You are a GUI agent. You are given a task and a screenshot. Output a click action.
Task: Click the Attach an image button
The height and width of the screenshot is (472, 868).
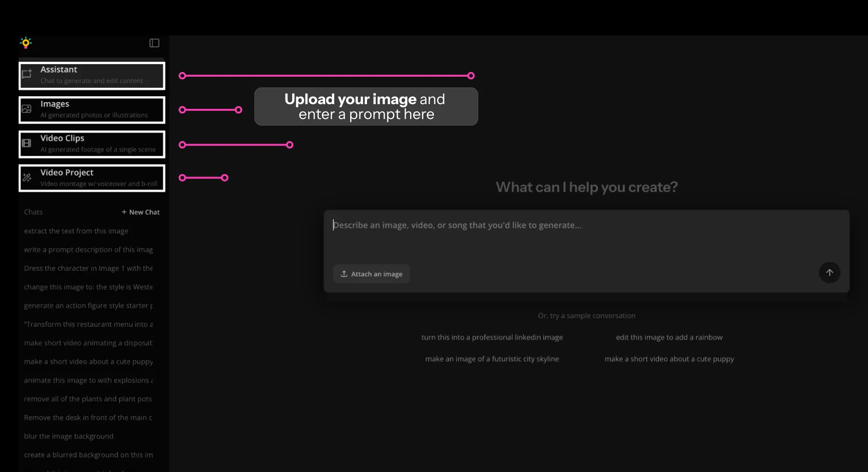[371, 274]
